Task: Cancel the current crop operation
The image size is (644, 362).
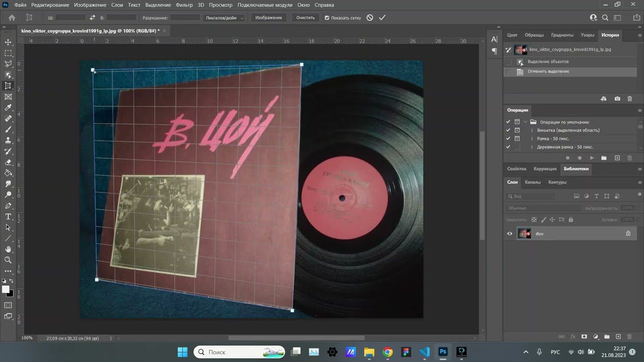Action: 370,18
